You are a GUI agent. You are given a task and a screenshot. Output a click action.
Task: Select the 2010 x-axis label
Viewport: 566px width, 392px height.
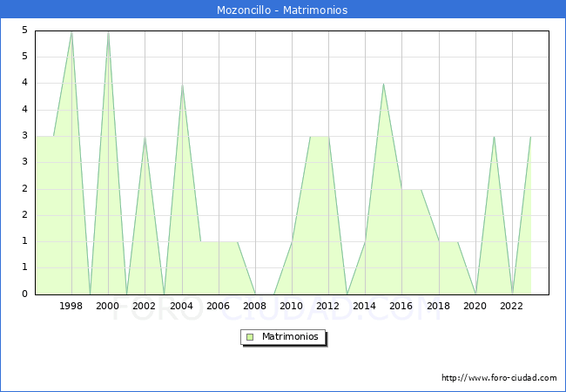pos(292,306)
